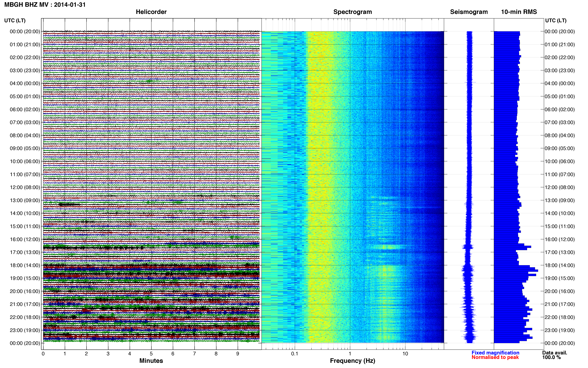
Task: Click the 100.0 % availability value
Action: coord(551,357)
